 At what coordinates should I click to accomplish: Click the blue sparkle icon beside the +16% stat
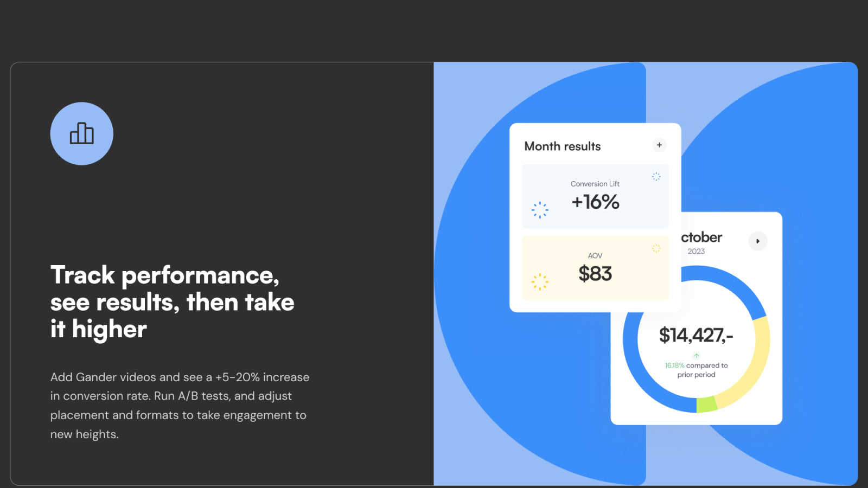(540, 209)
